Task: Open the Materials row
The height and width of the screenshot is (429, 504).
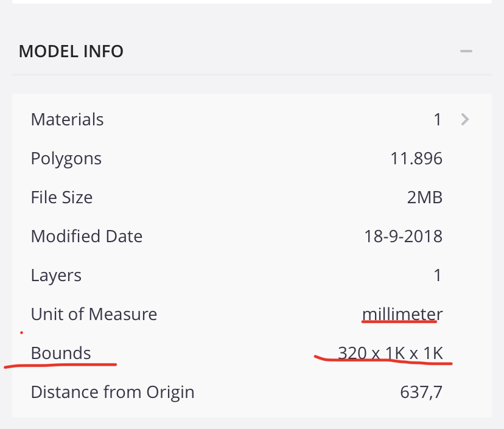Action: click(x=252, y=119)
